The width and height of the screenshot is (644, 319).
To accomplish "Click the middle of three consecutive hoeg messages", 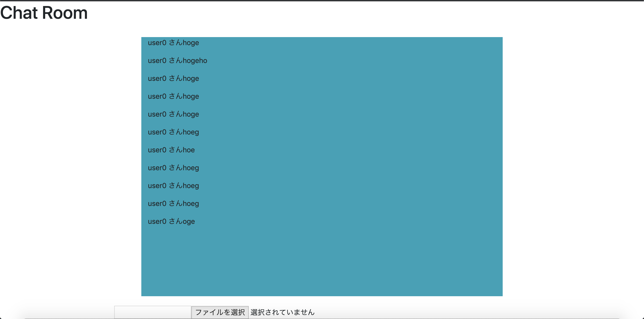I will 173,186.
